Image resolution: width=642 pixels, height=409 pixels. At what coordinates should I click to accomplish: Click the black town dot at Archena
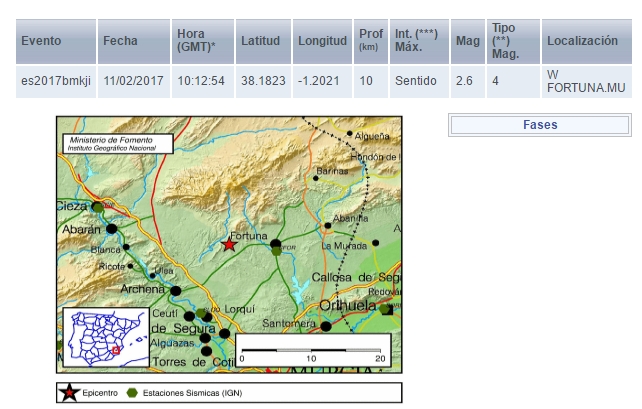coord(176,291)
